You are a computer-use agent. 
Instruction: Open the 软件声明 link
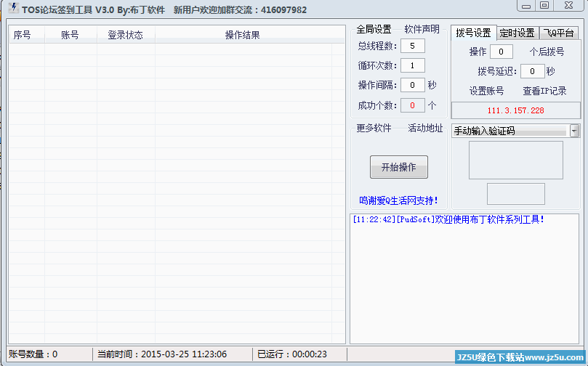pos(422,29)
